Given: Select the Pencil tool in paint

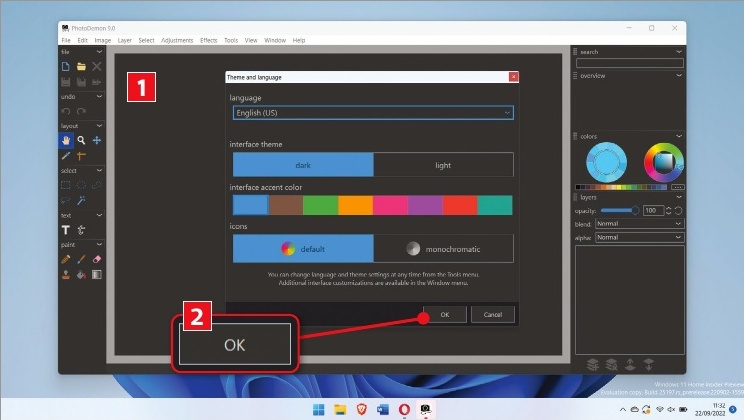Looking at the screenshot, I should [66, 259].
